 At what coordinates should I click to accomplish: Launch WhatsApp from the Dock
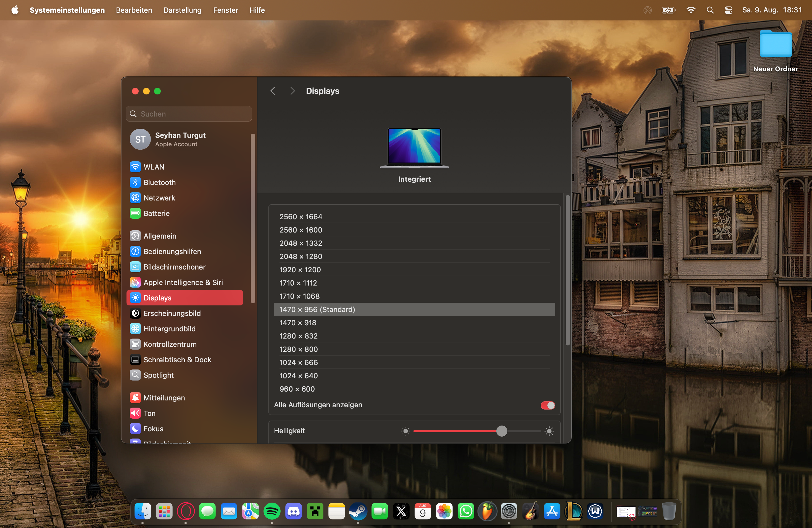point(466,511)
